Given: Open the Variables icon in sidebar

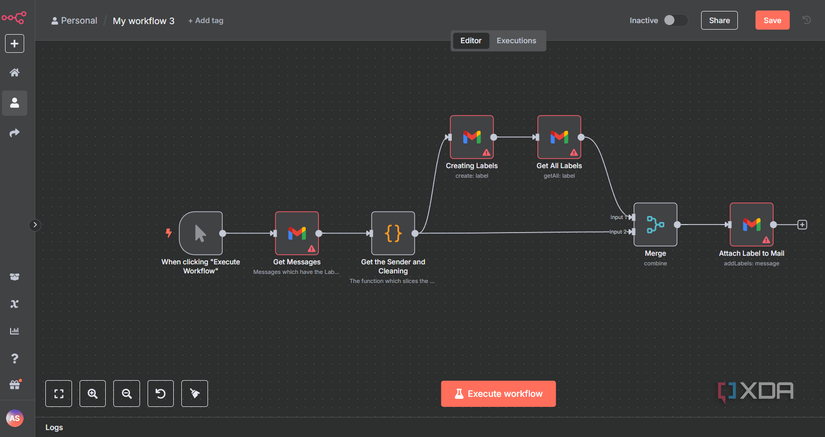Looking at the screenshot, I should coord(14,304).
